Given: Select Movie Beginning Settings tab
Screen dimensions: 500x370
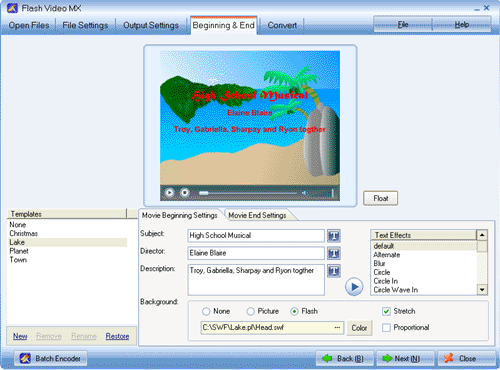Looking at the screenshot, I should tap(180, 215).
